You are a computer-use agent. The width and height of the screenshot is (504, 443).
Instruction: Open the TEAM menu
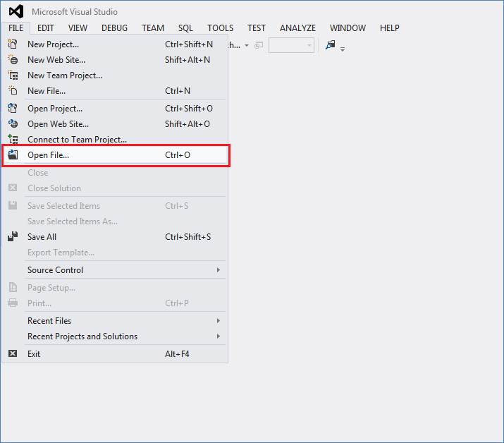click(153, 28)
